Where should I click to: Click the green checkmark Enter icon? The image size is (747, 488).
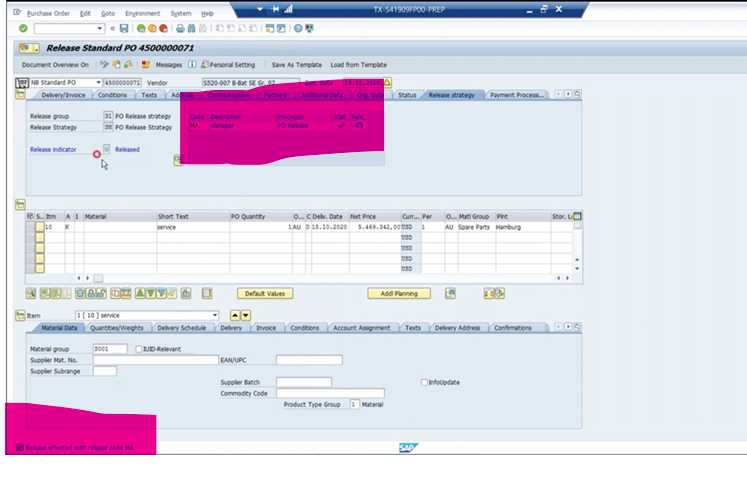23,29
